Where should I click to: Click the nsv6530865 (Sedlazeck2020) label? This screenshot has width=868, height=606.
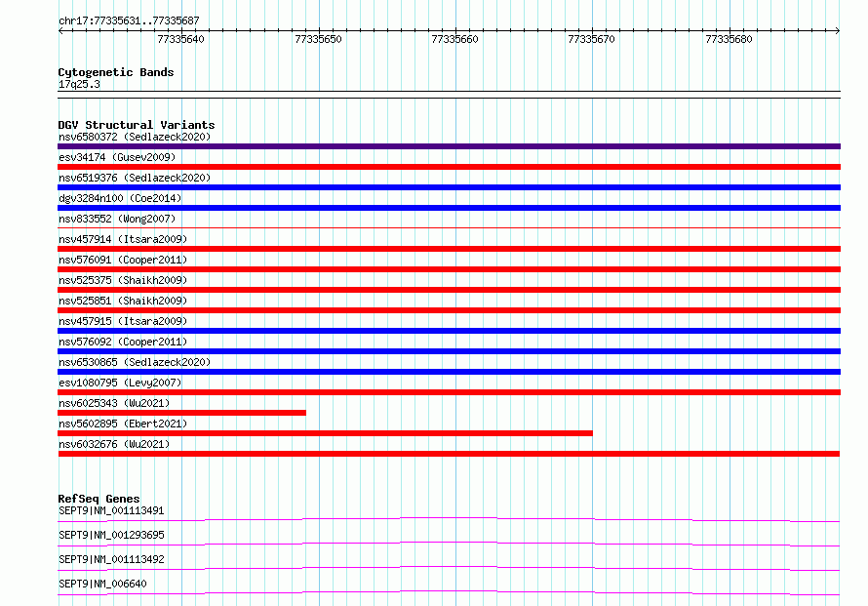[x=135, y=362]
